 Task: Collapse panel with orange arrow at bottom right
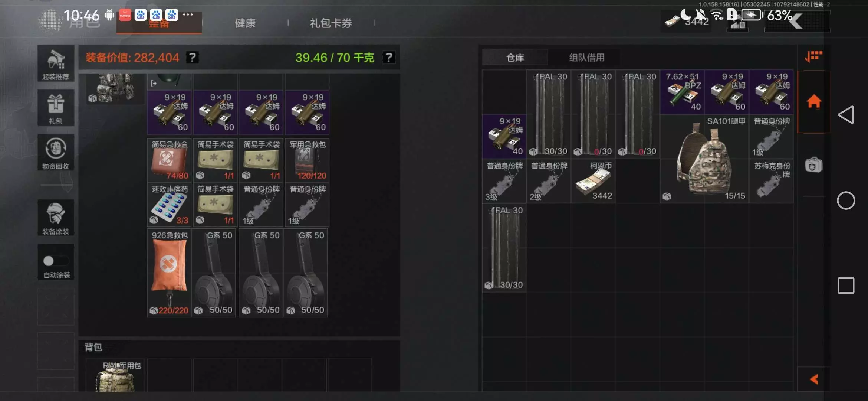click(x=814, y=379)
